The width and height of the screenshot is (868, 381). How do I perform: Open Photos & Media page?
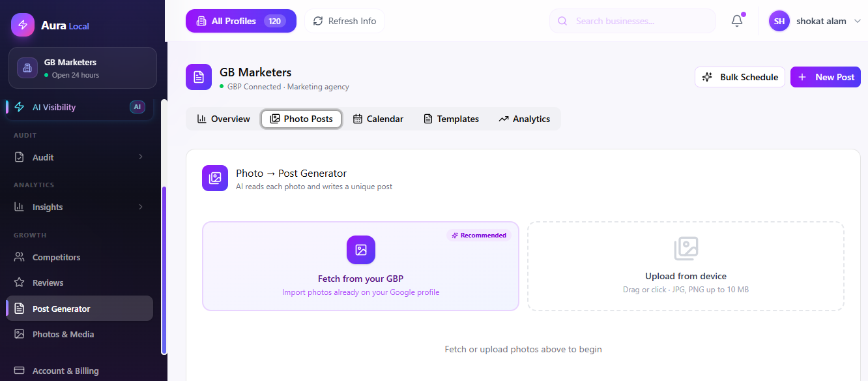(80, 334)
